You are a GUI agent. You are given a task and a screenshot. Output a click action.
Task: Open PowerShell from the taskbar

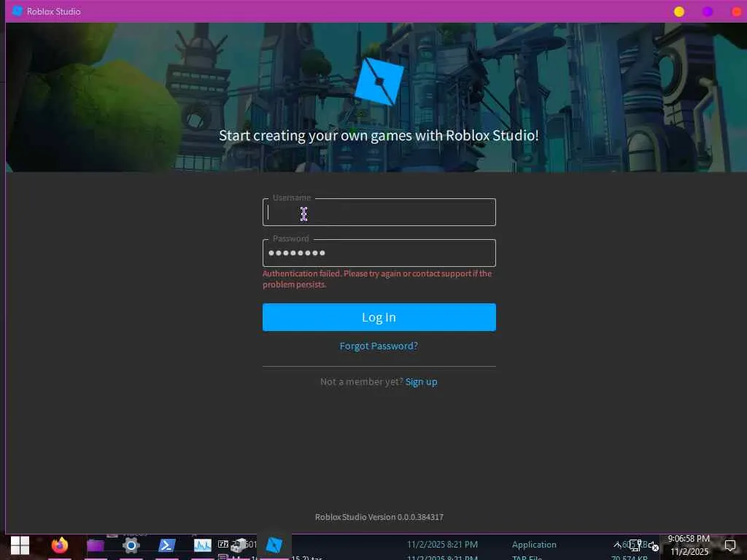167,545
